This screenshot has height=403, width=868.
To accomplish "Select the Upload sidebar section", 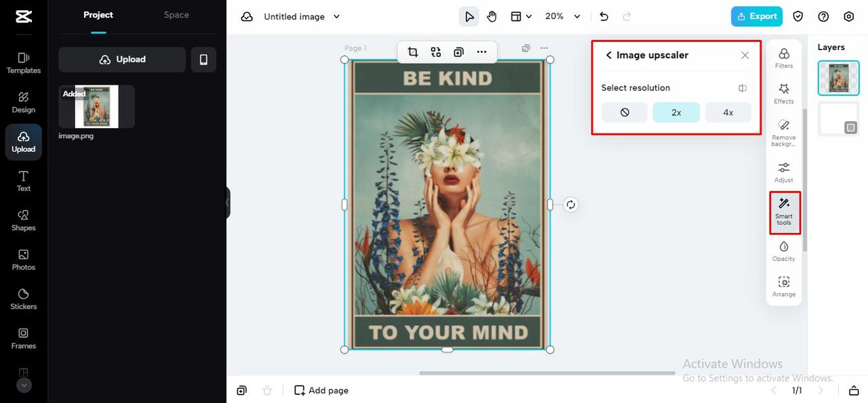I will [24, 142].
